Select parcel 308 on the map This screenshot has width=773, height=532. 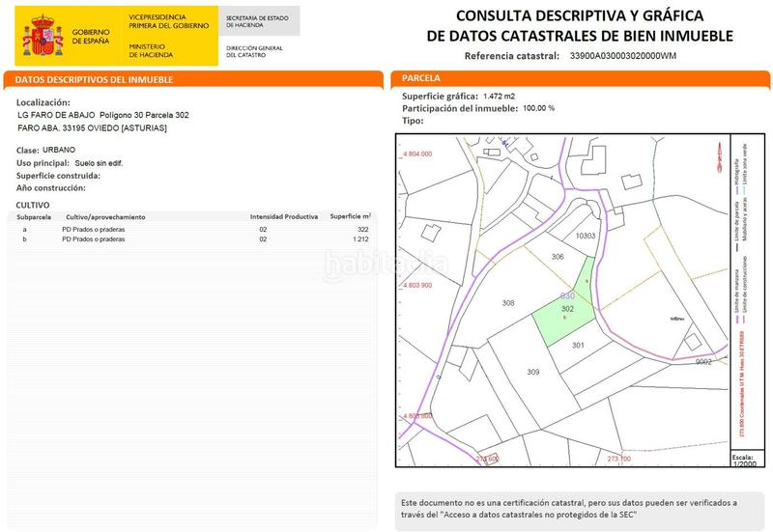point(508,303)
